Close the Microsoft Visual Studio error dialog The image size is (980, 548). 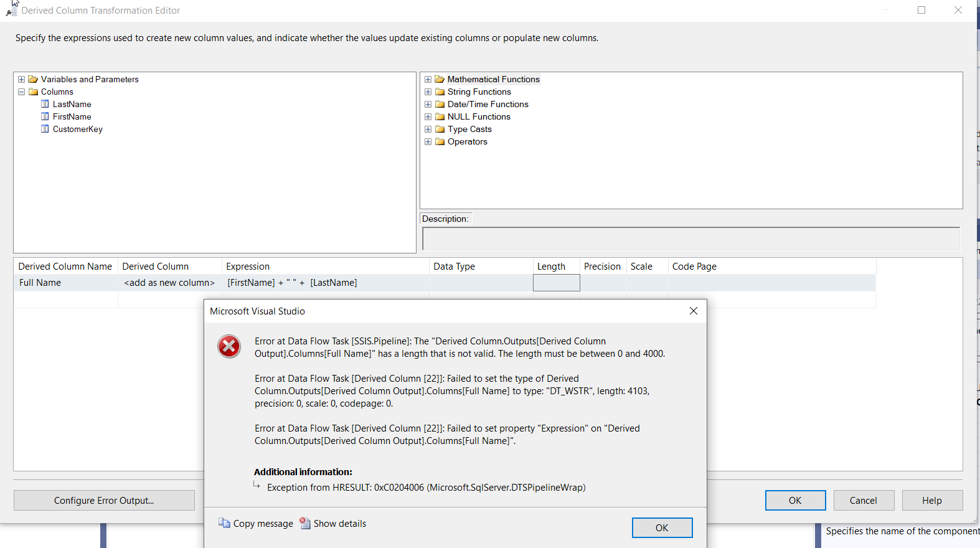tap(694, 311)
